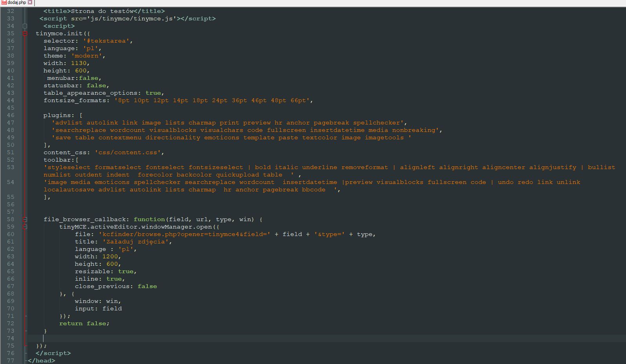Click the 'window: win,' line
The image size is (626, 364).
pos(98,301)
